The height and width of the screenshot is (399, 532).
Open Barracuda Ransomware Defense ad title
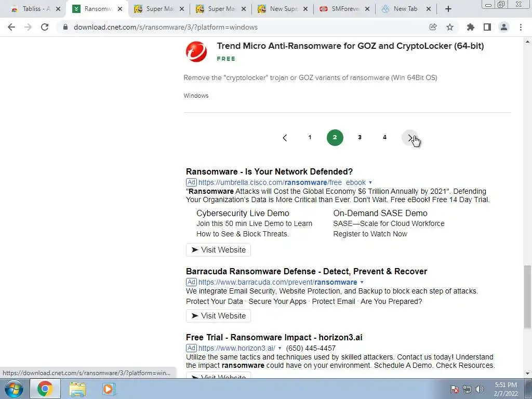point(307,271)
